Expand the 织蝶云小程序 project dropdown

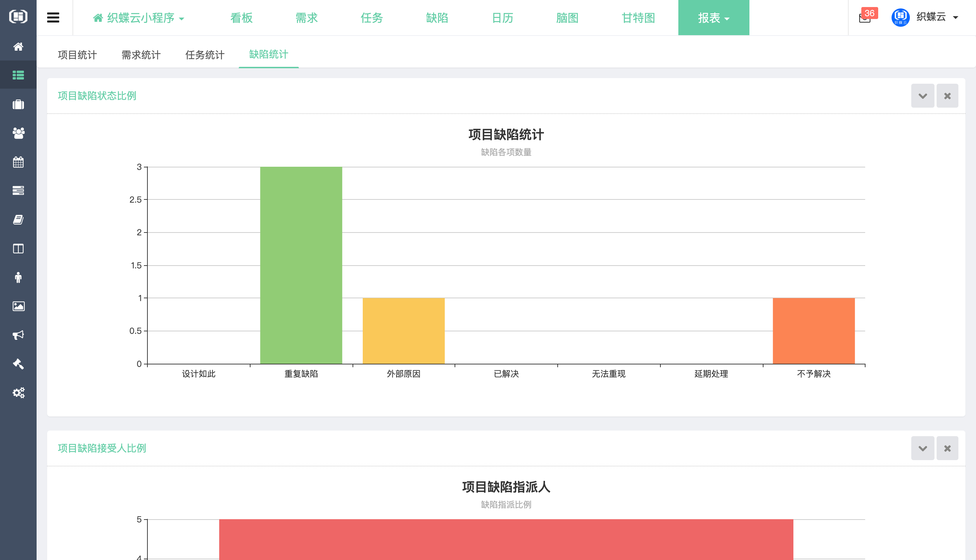coord(139,18)
